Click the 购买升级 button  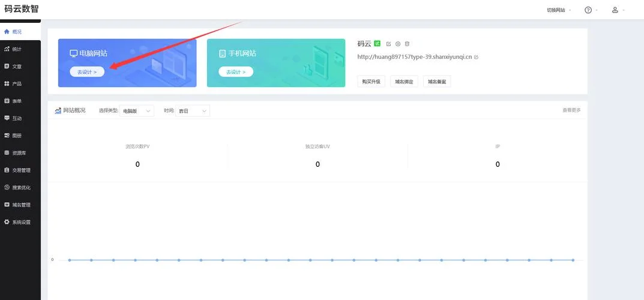[x=372, y=82]
